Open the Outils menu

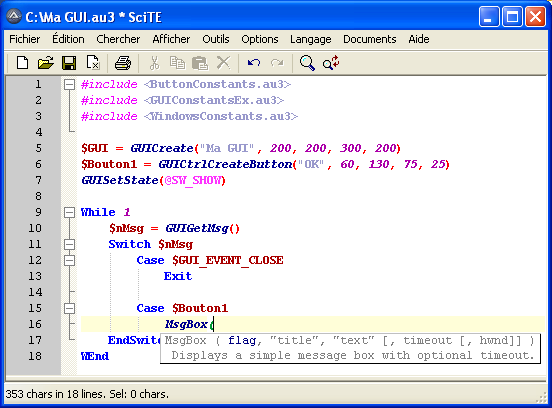pos(215,39)
